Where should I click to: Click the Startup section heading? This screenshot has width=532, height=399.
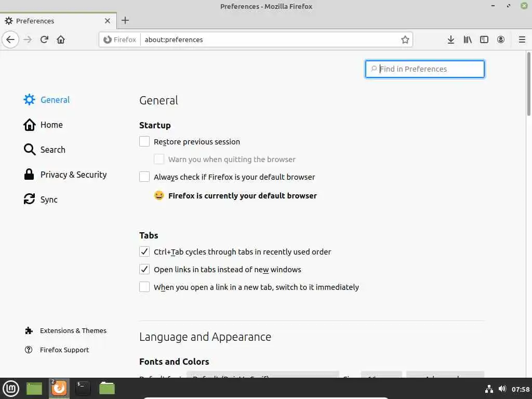(155, 125)
